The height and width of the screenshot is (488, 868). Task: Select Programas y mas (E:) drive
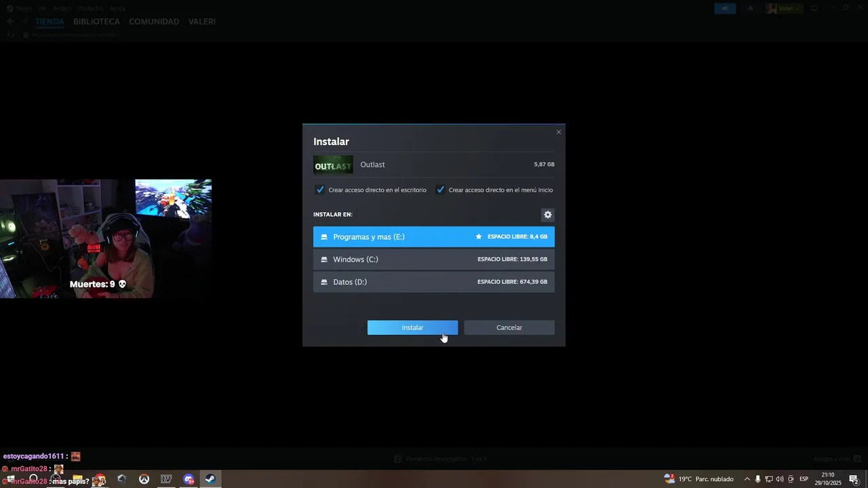click(434, 237)
